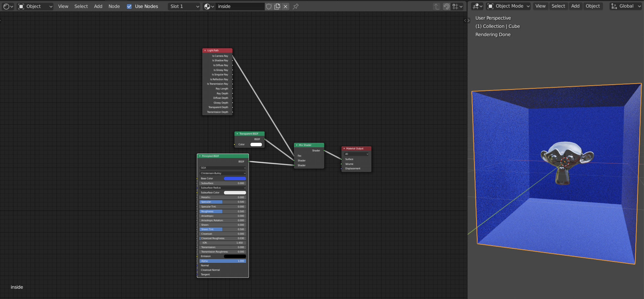644x299 pixels.
Task: Click the Sheen Tint slider
Action: click(x=223, y=229)
